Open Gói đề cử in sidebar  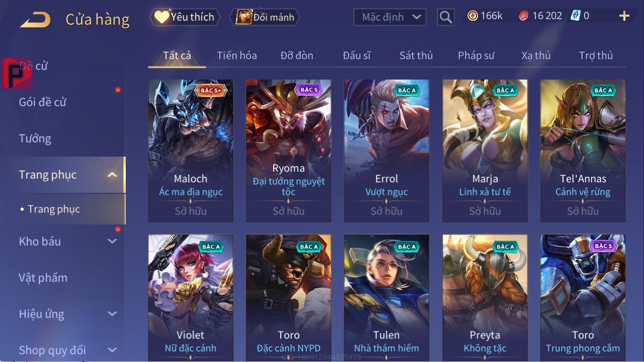[x=43, y=102]
